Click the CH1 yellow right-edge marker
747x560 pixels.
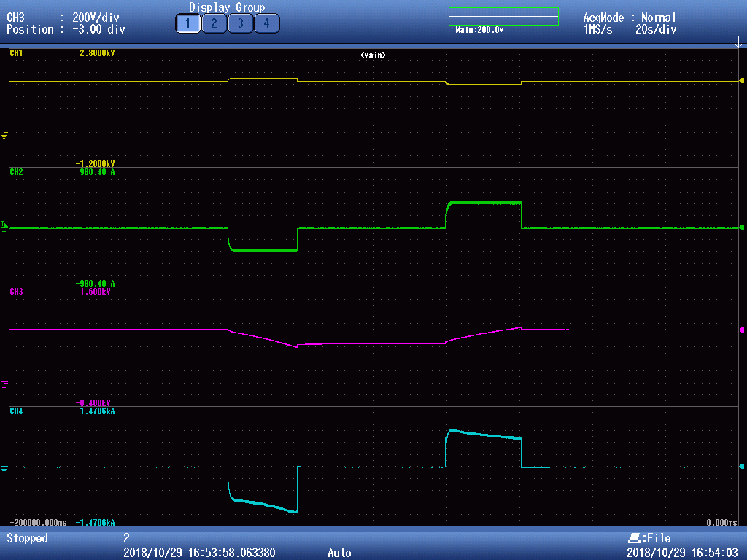pyautogui.click(x=742, y=80)
